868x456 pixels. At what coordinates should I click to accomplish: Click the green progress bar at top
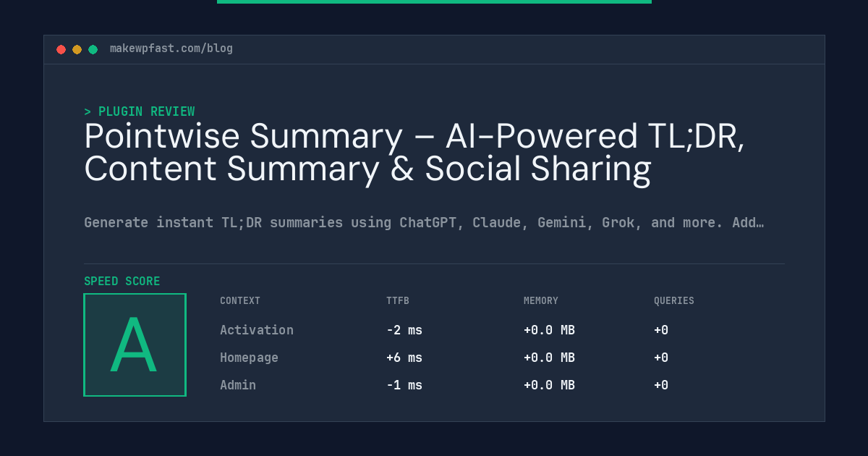(434, 1)
